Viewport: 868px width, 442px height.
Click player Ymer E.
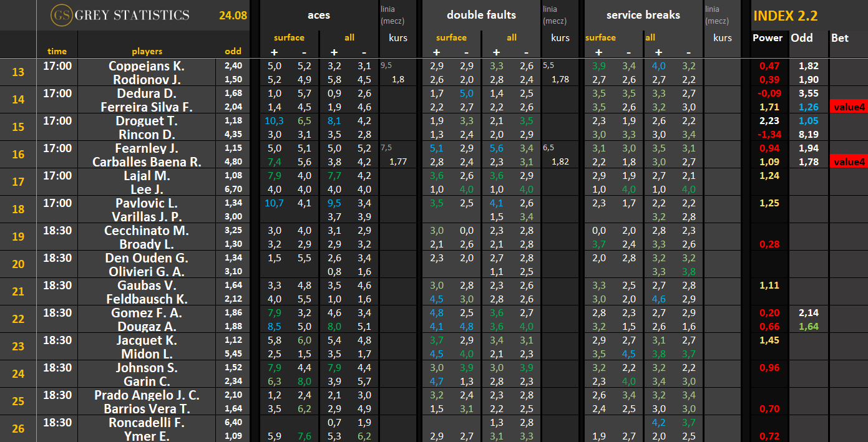pos(147,436)
